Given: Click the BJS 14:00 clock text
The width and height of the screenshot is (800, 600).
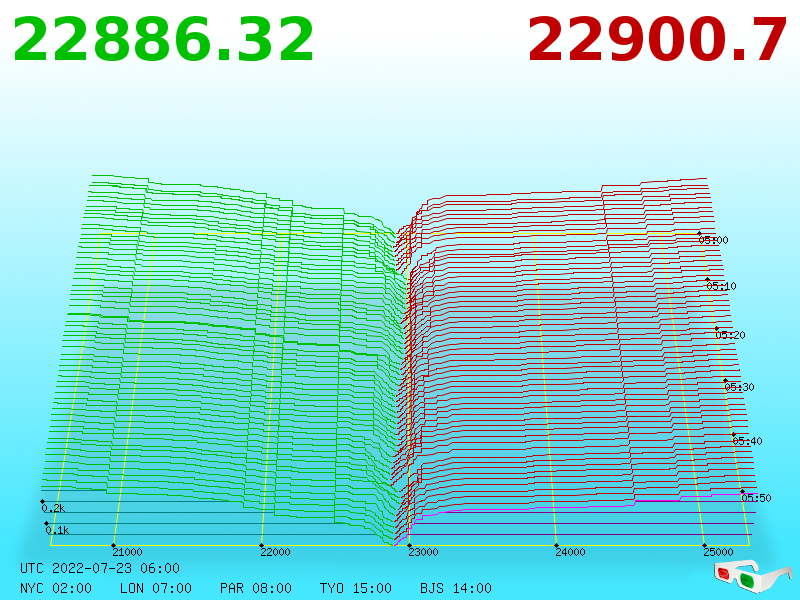Looking at the screenshot, I should [456, 588].
